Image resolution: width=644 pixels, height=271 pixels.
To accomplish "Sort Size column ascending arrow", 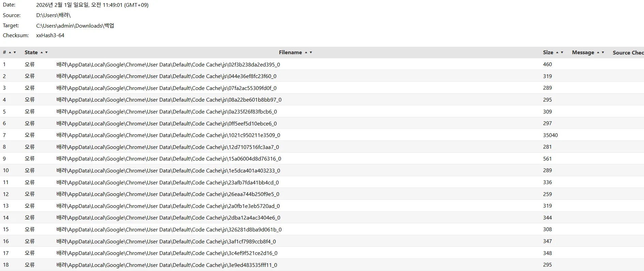I will (557, 52).
